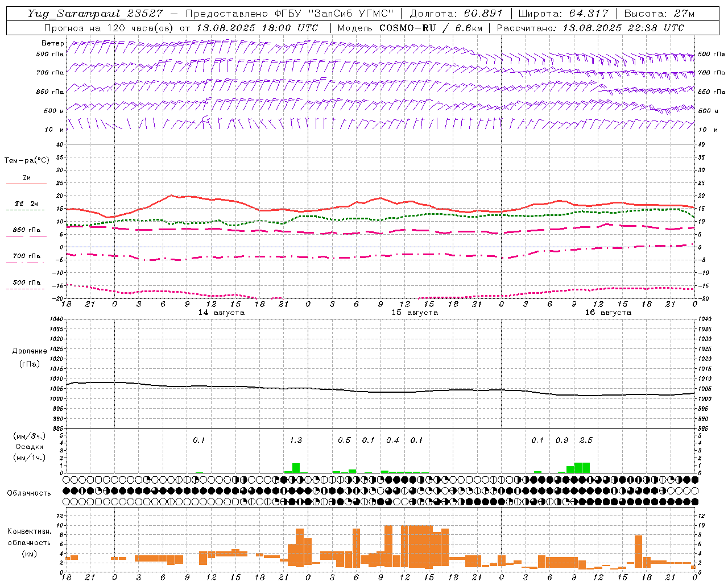Click the provider text ФГБУ "ЗапСиб УГМС"
Viewport: 728px width, 582px height.
coord(336,14)
